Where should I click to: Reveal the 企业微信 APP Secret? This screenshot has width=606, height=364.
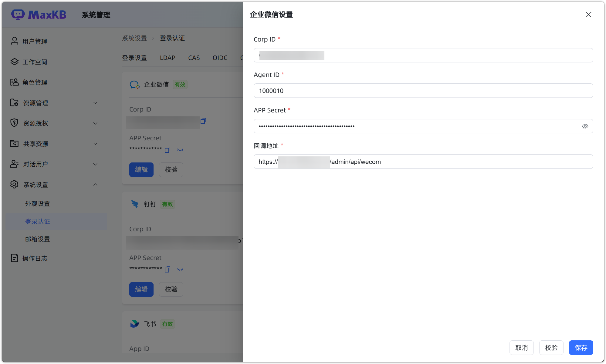180,149
